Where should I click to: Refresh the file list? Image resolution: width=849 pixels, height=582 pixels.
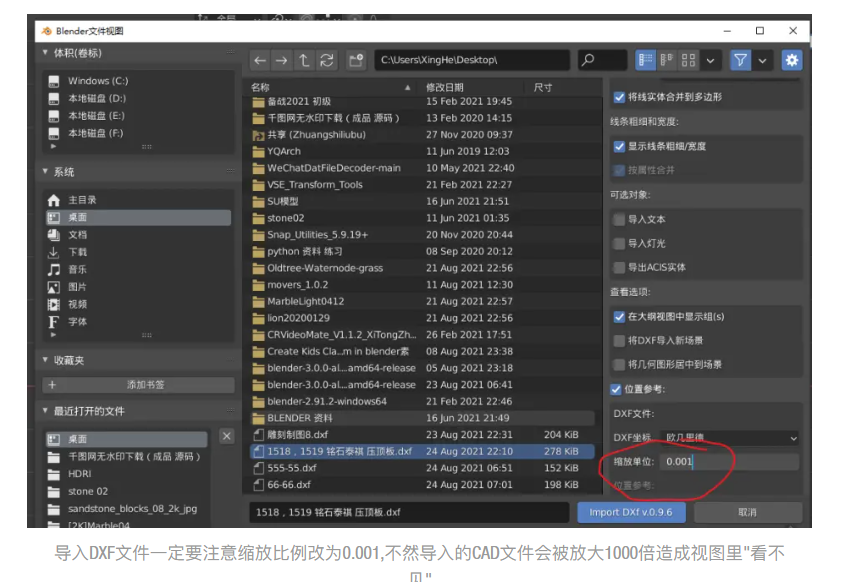pos(326,60)
